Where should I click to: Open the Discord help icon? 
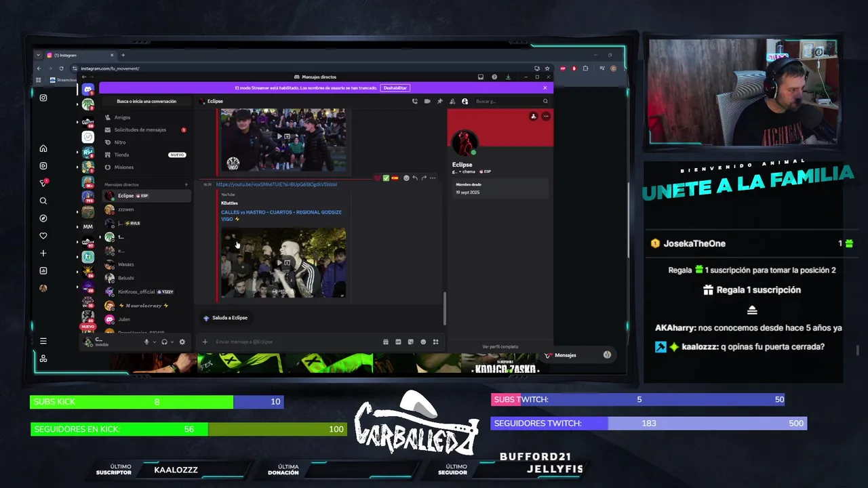[494, 77]
